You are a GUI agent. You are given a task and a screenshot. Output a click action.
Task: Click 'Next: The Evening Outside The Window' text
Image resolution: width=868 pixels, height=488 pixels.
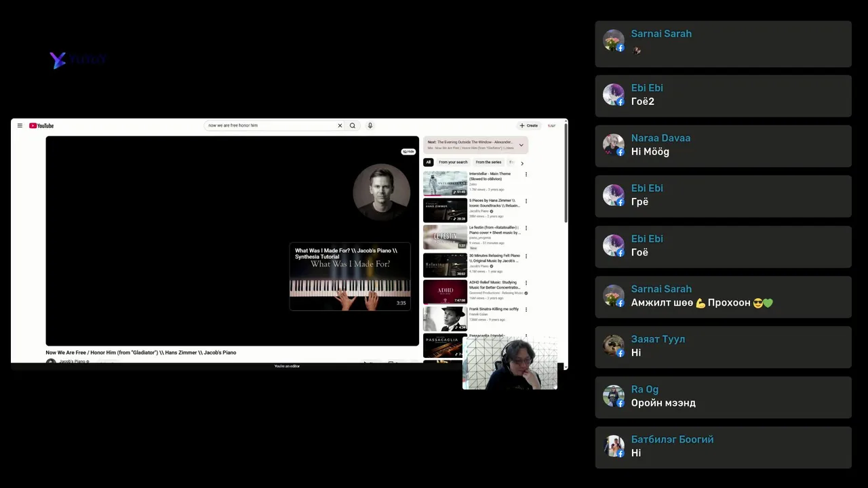tap(470, 142)
